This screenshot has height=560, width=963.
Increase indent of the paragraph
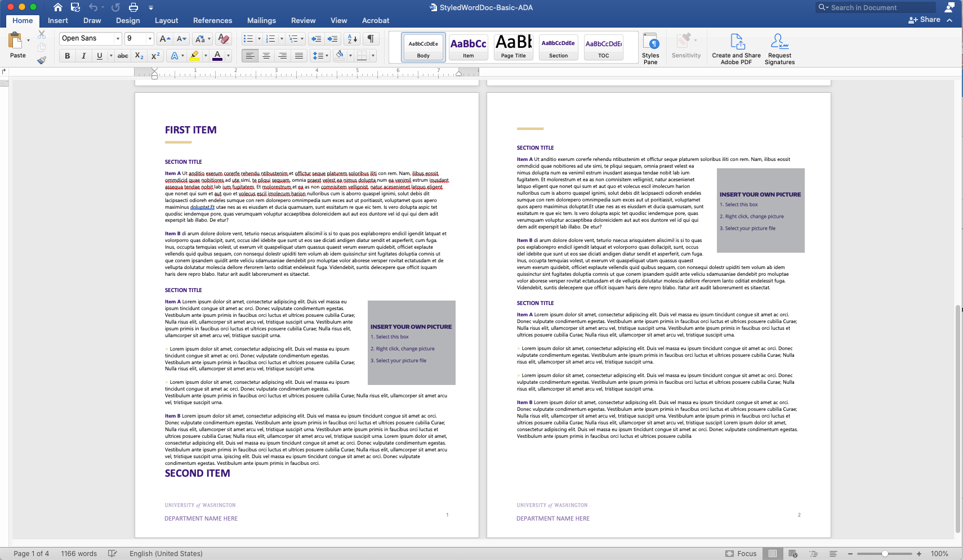pos(333,39)
